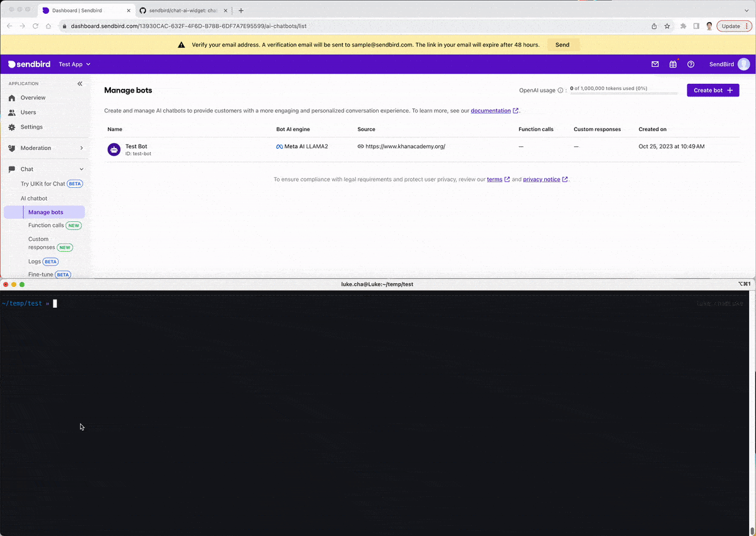This screenshot has width=756, height=536.
Task: Open the gift box what's new icon
Action: [x=673, y=64]
